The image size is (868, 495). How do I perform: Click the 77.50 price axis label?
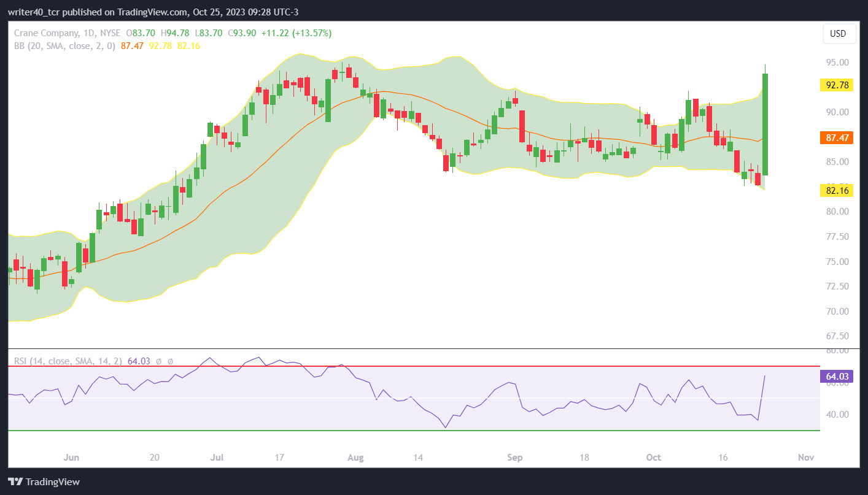(837, 237)
